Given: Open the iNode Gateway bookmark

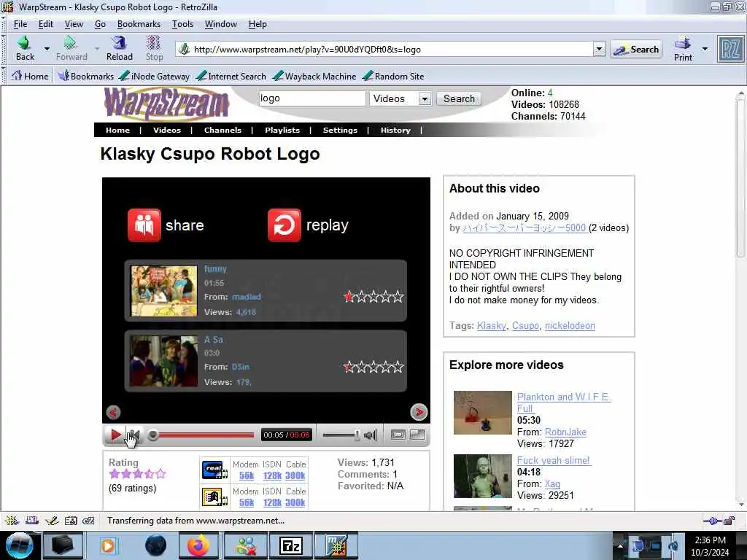Looking at the screenshot, I should [154, 76].
